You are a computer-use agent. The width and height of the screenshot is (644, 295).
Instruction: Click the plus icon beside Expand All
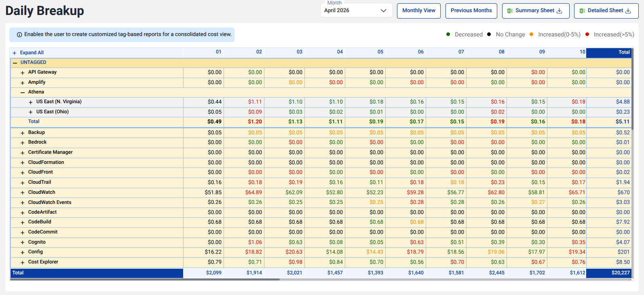pos(15,53)
